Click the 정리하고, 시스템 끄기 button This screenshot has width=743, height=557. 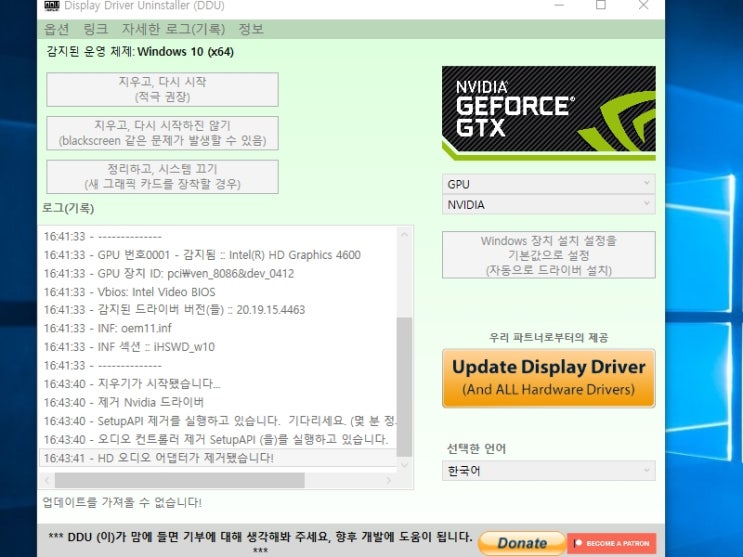[x=163, y=176]
